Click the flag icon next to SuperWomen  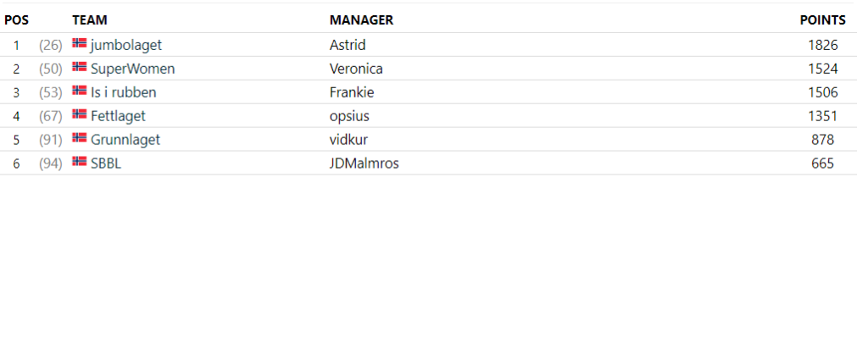pyautogui.click(x=79, y=67)
